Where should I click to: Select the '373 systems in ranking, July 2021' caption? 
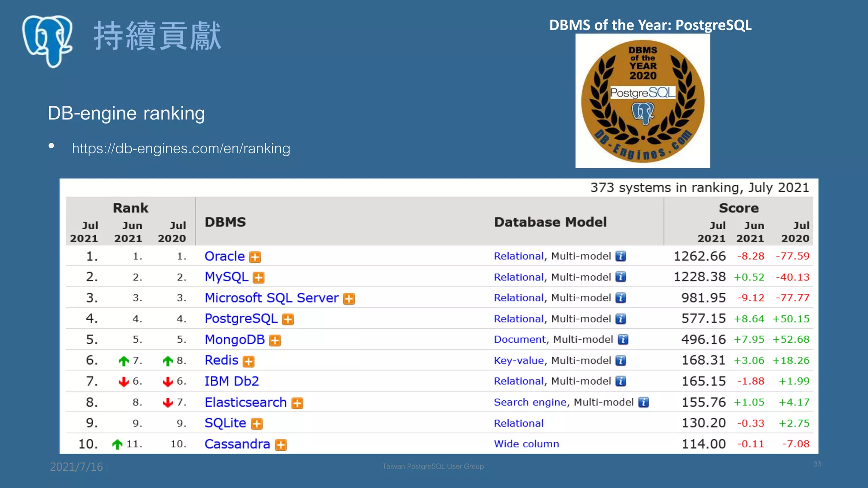[700, 187]
